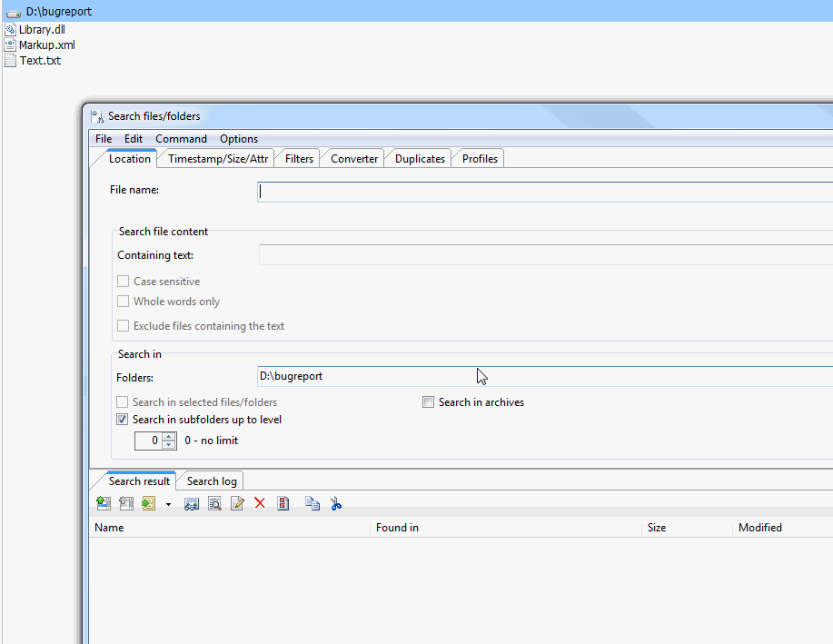The width and height of the screenshot is (833, 644).
Task: Select the Search result tab
Action: point(139,481)
